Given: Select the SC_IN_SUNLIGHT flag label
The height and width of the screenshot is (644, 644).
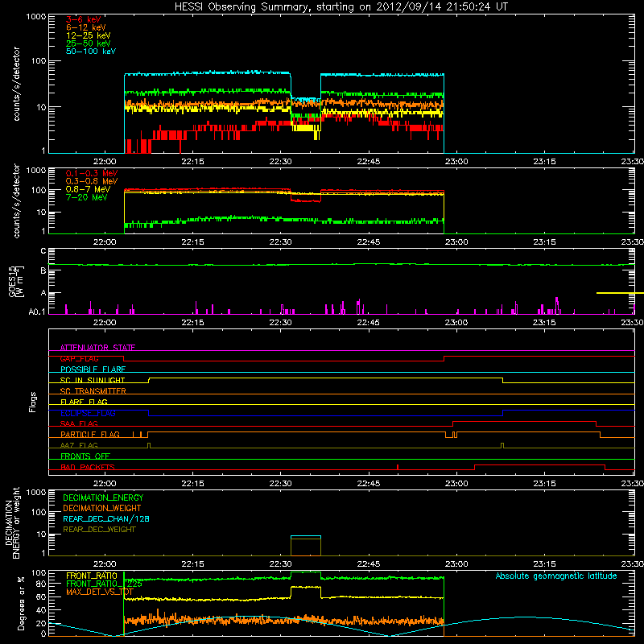Looking at the screenshot, I should tap(93, 380).
